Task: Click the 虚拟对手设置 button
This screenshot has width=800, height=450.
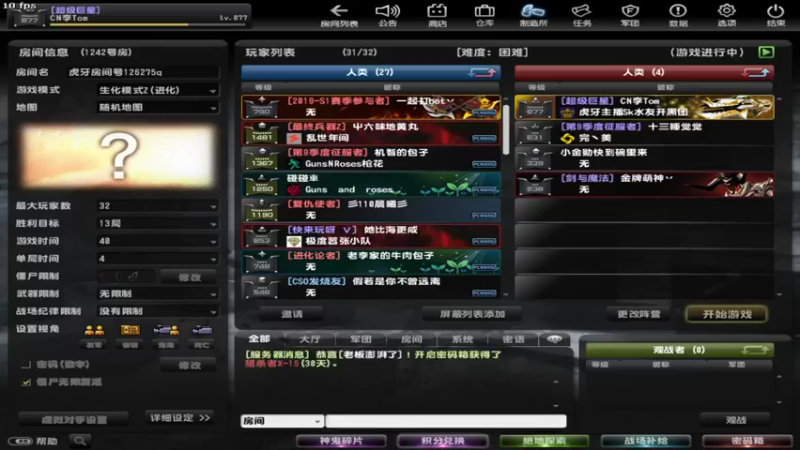Action: click(x=74, y=420)
